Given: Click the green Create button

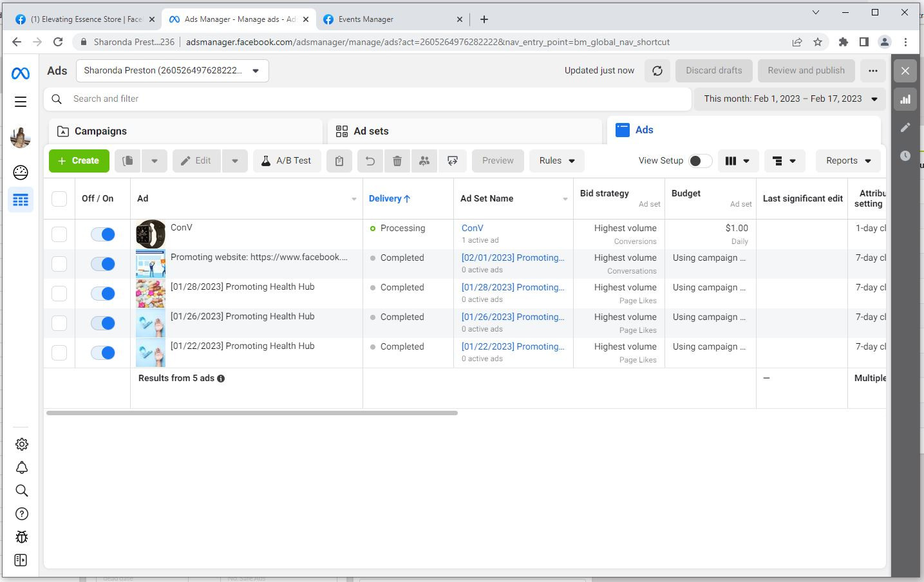Looking at the screenshot, I should pos(79,161).
